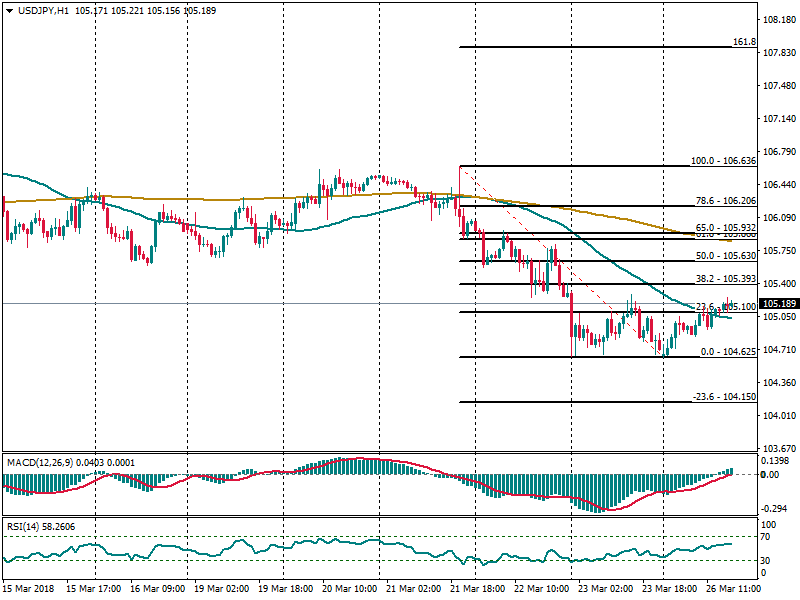Image resolution: width=800 pixels, height=600 pixels.
Task: Click the -23.6 - 104.150 Fibonacci label
Action: 723,397
